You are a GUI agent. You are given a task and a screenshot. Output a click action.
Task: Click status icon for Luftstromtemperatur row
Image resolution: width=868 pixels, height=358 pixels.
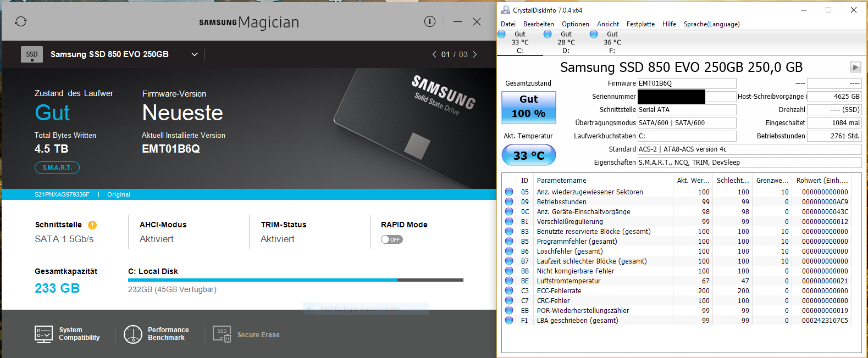[509, 281]
